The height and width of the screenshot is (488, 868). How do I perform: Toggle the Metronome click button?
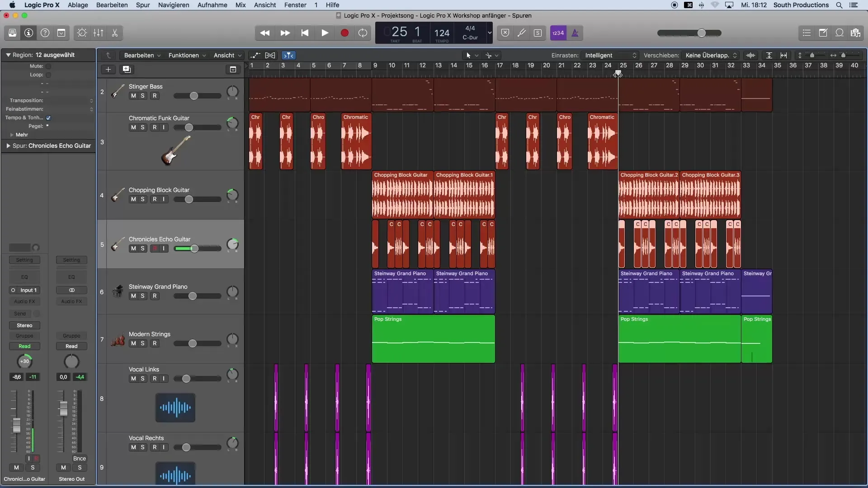coord(575,33)
